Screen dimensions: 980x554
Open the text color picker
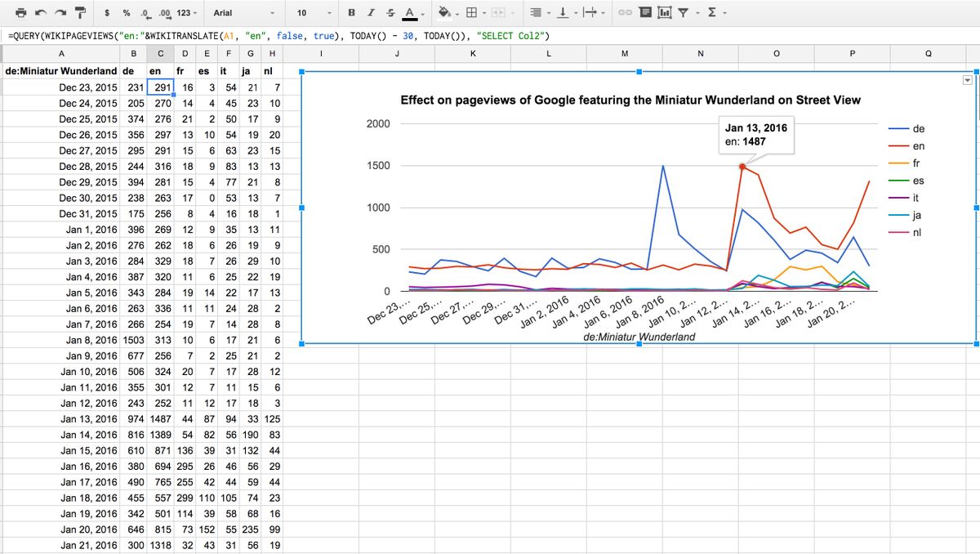pos(411,13)
